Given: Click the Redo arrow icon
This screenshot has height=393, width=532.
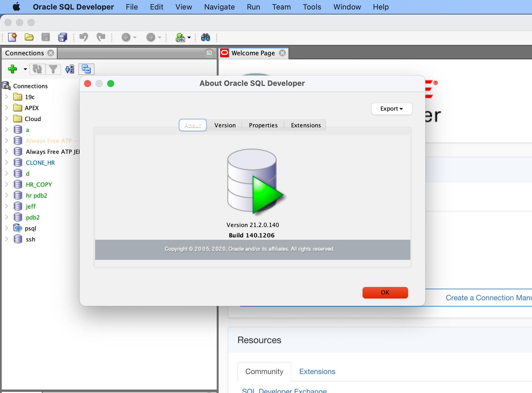Looking at the screenshot, I should (101, 37).
